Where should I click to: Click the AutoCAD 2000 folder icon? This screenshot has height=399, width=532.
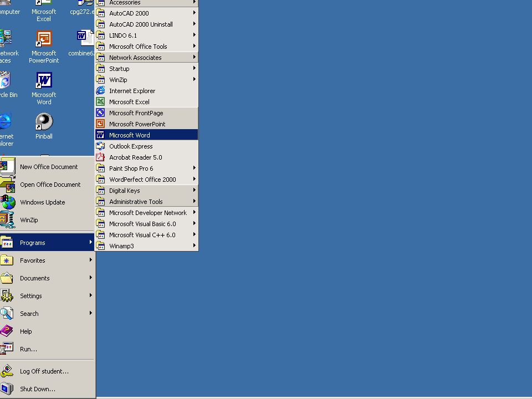point(100,13)
